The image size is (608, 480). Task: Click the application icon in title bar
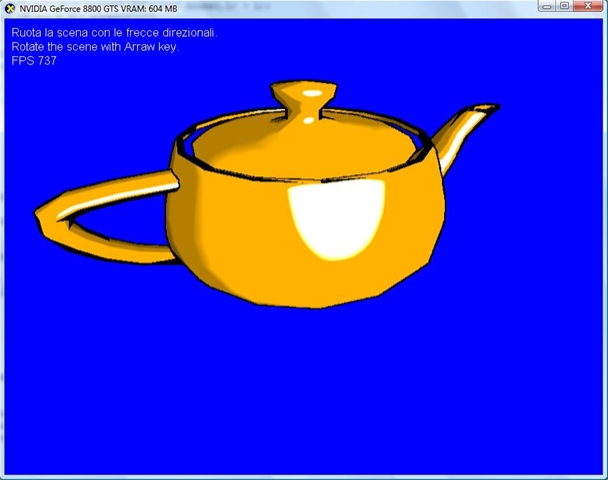point(9,8)
